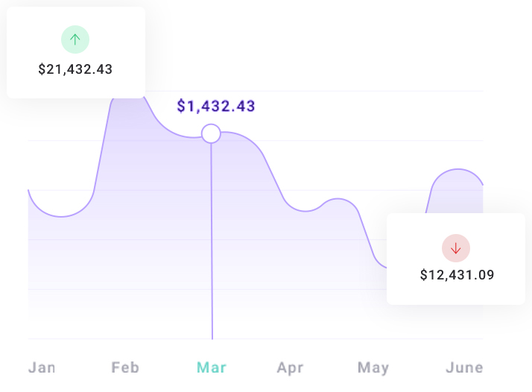Click the curve's left starting point above Jan
This screenshot has height=392, width=532.
coord(28,191)
